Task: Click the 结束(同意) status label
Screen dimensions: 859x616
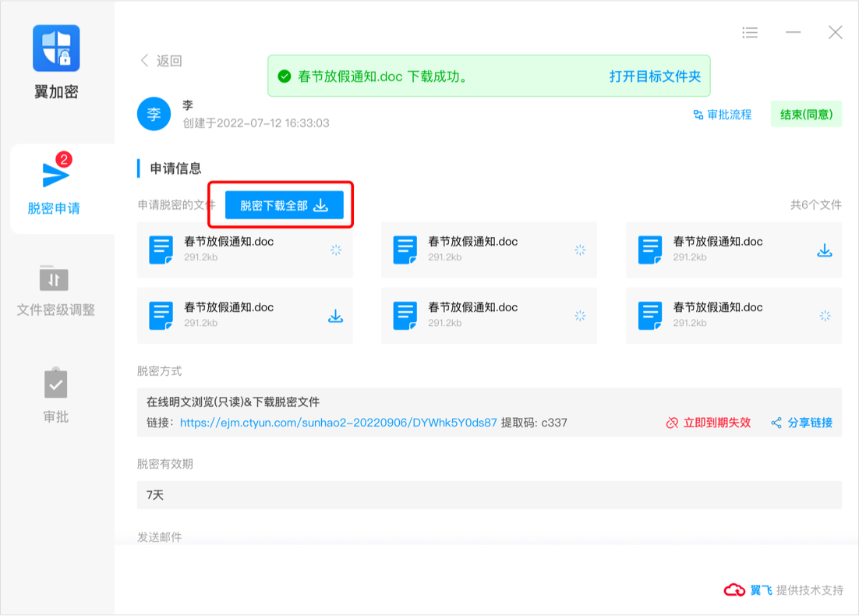Action: 806,114
